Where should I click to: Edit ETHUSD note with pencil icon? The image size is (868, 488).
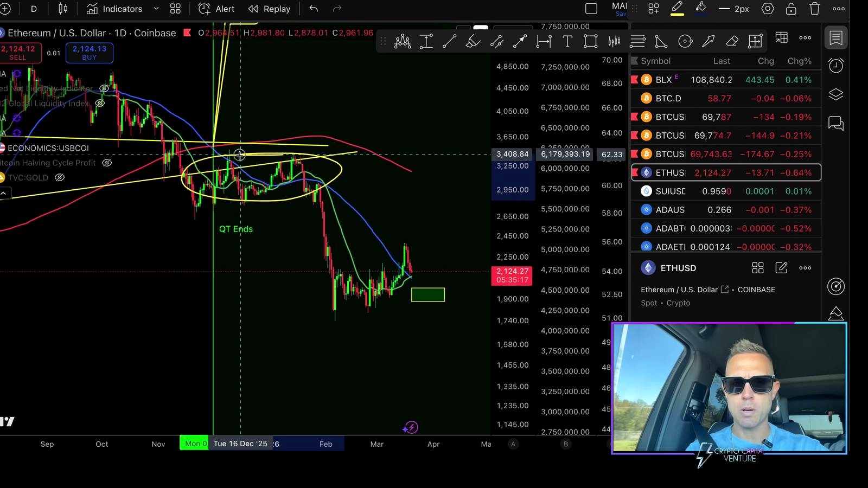pos(781,268)
